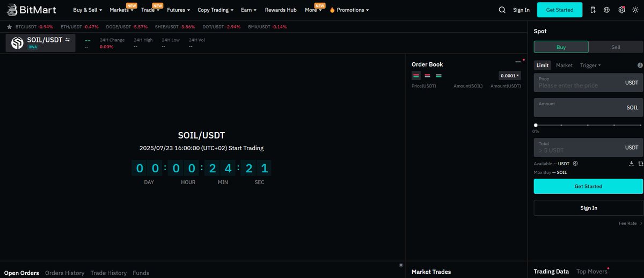Click the amount percentage slider handle
Screen dimensions: 644x278
pyautogui.click(x=536, y=125)
